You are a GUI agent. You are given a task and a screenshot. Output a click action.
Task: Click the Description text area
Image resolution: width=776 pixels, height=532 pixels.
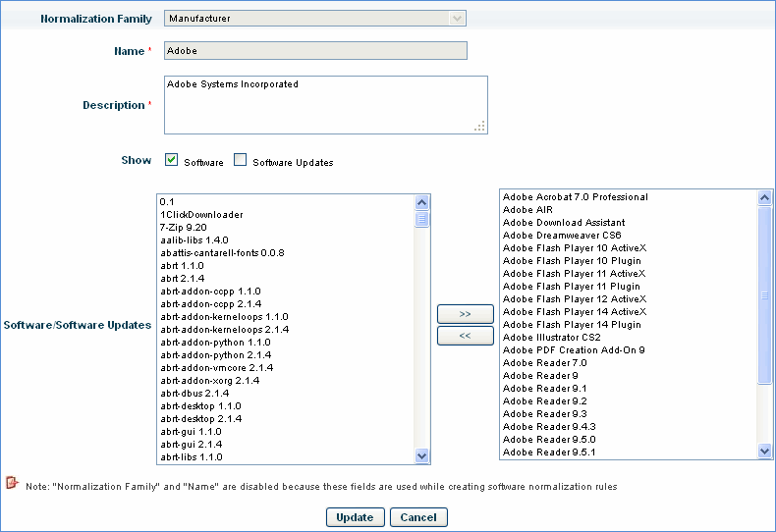(326, 105)
